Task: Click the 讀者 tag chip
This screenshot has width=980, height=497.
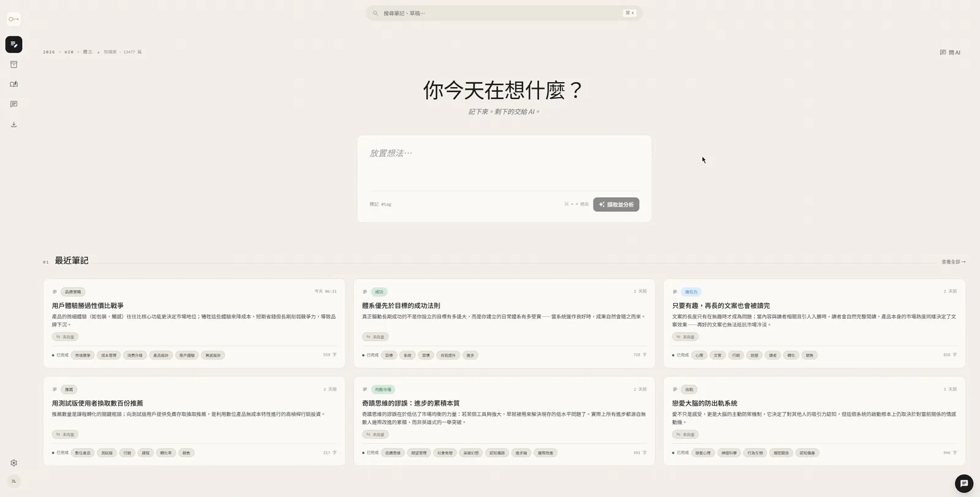Action: tap(772, 356)
